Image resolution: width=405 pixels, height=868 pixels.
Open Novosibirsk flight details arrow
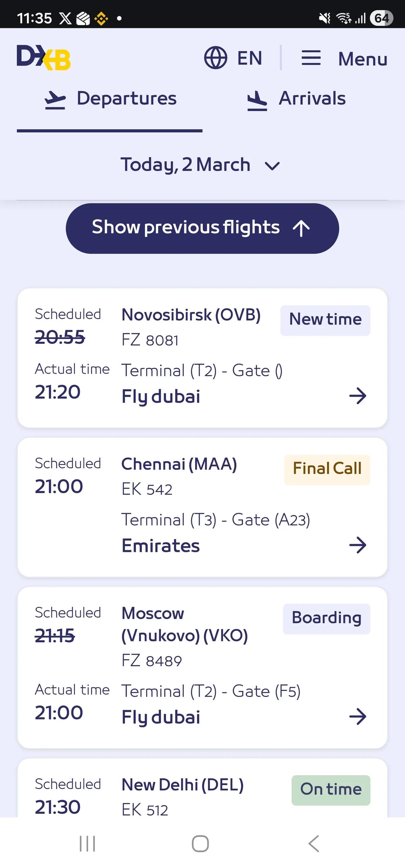tap(358, 396)
